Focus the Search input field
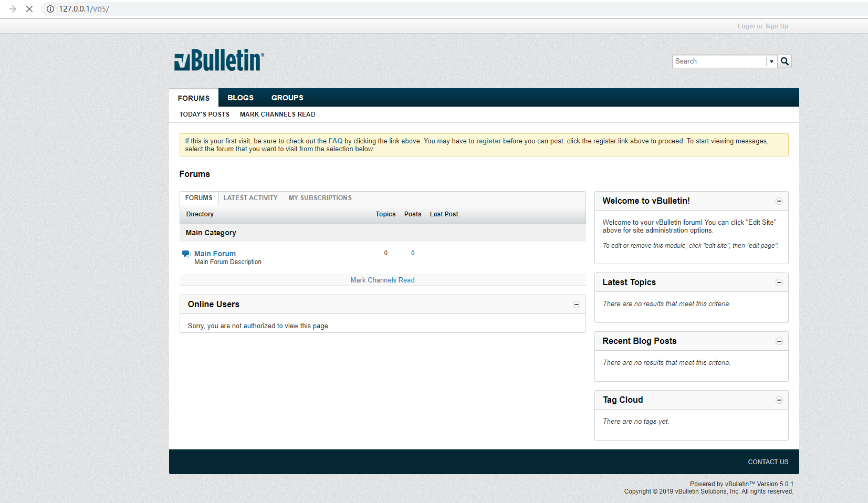 point(719,61)
